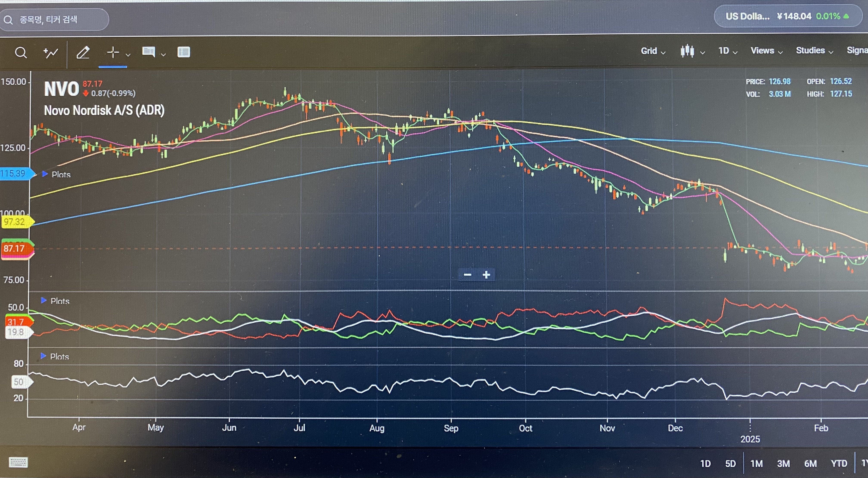Click the VOL 3.03 M readout
868x478 pixels.
tap(768, 94)
